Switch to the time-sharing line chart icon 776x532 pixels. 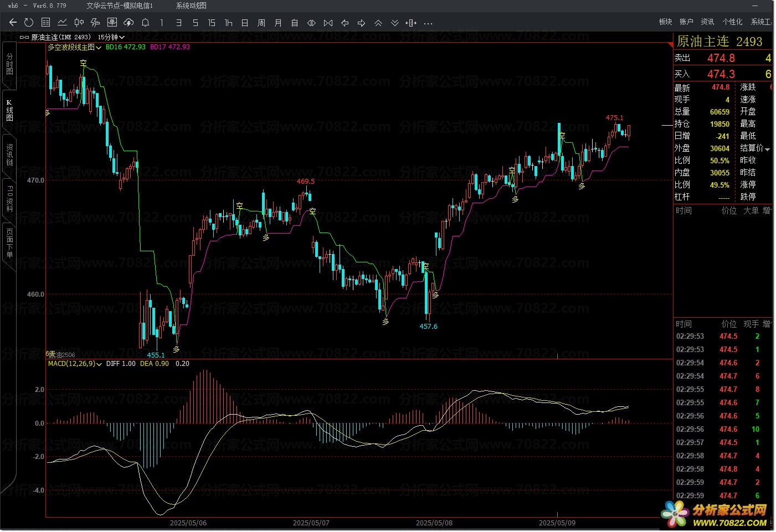tap(62, 23)
